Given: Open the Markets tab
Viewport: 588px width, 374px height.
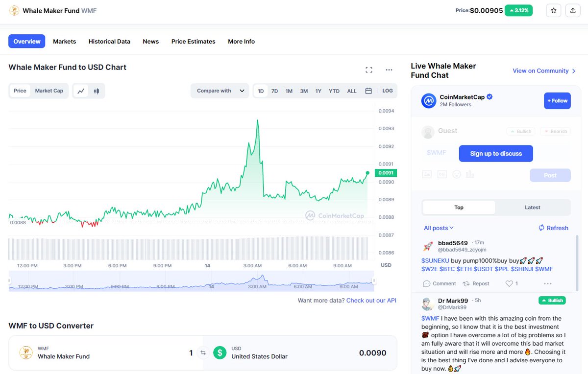Looking at the screenshot, I should point(65,41).
